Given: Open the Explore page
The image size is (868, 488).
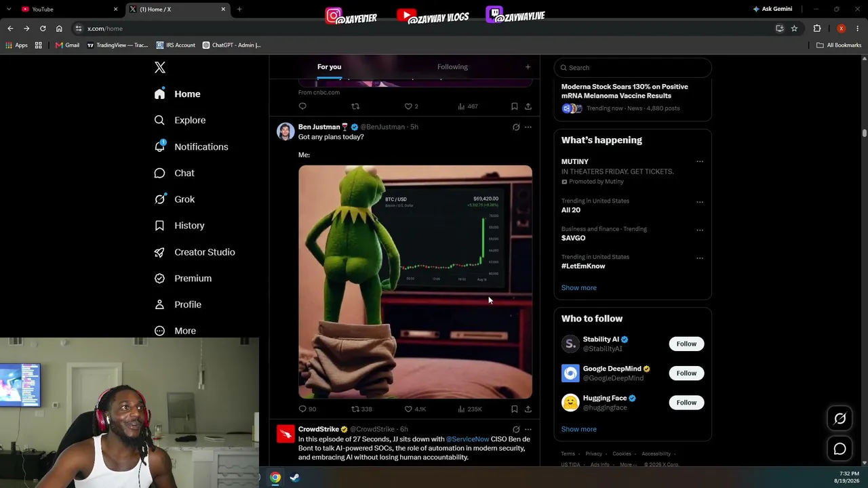Looking at the screenshot, I should [180, 120].
